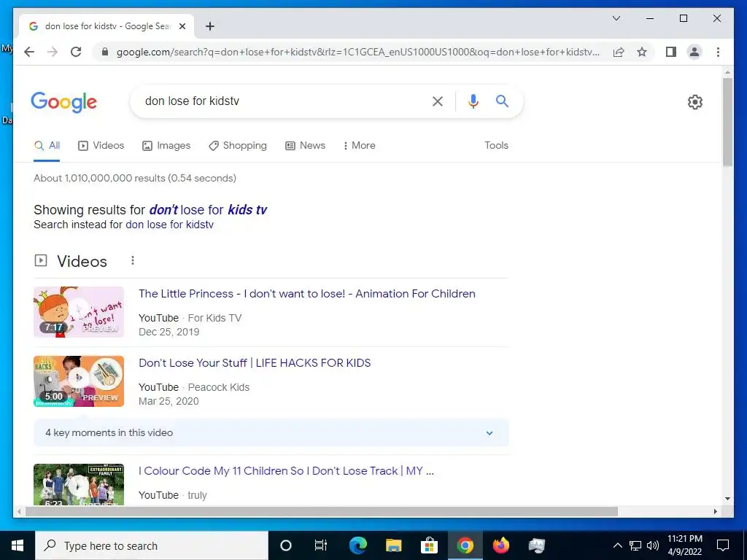Image resolution: width=747 pixels, height=560 pixels.
Task: Open the volume speaker icon in tray
Action: point(653,545)
